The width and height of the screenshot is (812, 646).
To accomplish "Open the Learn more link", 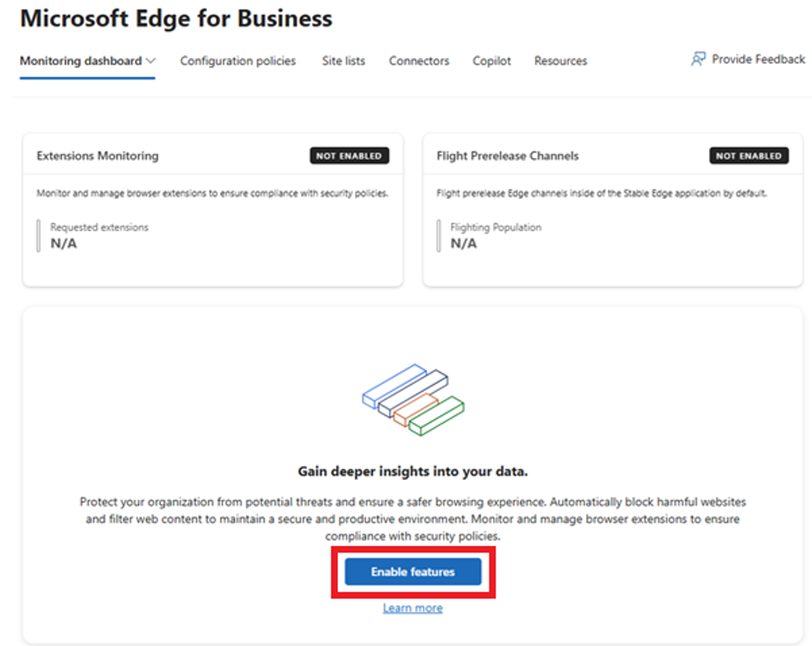I will [x=412, y=608].
